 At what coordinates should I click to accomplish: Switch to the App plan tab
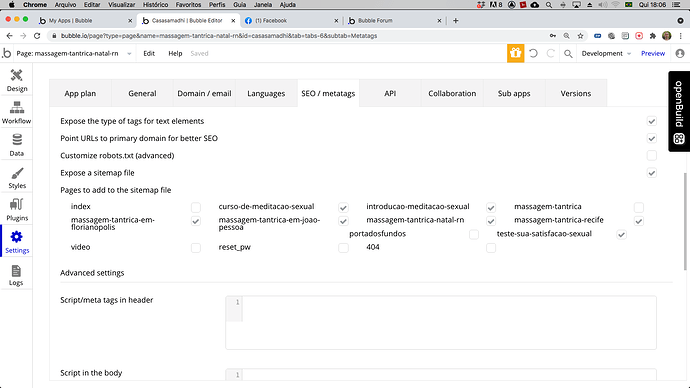tap(80, 93)
